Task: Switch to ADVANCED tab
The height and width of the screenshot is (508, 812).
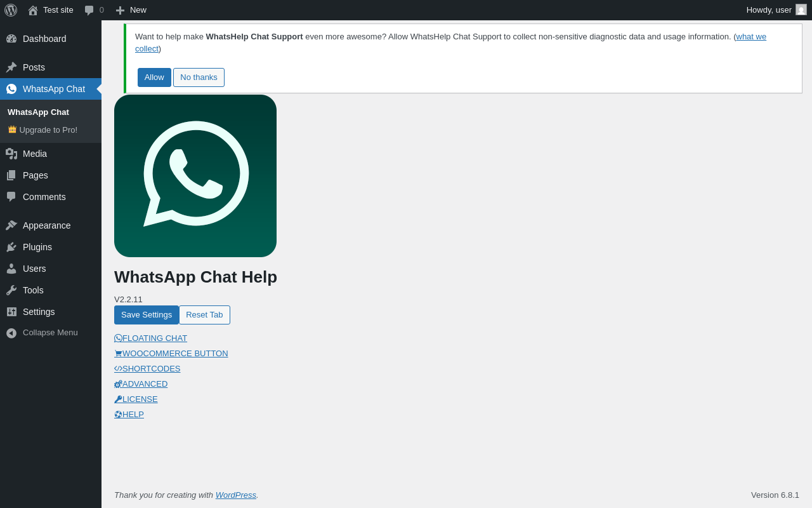Action: click(141, 384)
